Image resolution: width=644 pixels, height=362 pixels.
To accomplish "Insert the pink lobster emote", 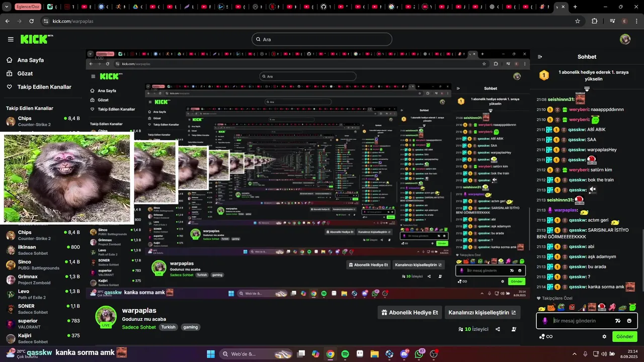I will [x=612, y=307].
